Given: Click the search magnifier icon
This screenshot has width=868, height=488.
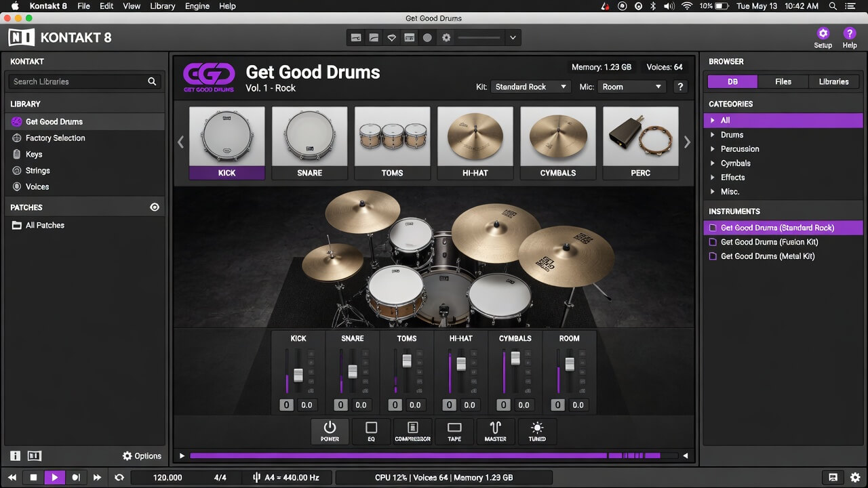Looking at the screenshot, I should 152,81.
